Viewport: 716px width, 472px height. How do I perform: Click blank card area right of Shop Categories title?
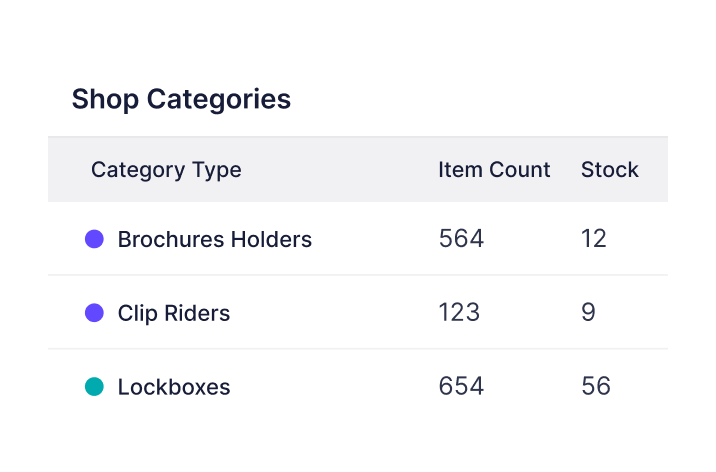[480, 99]
